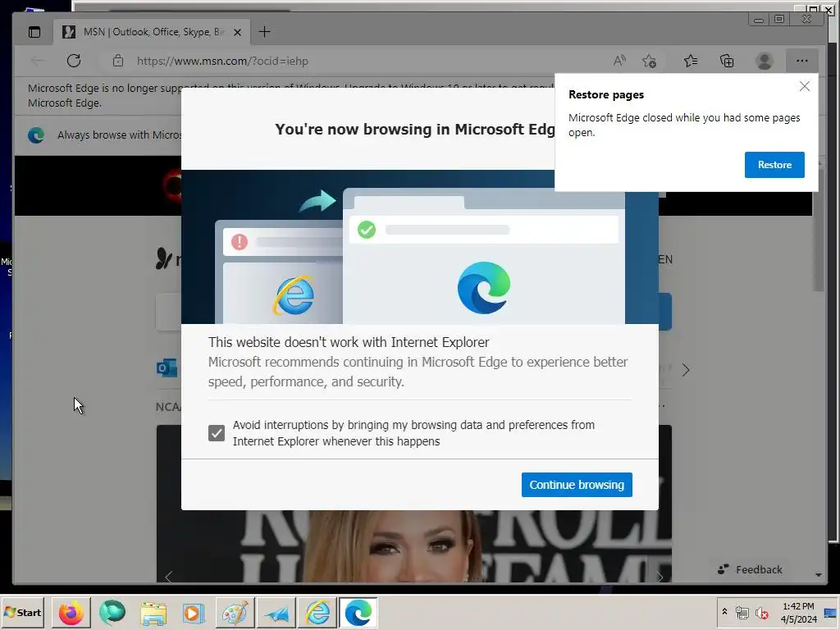The image size is (840, 630).
Task: View site information lock icon
Action: 118,61
